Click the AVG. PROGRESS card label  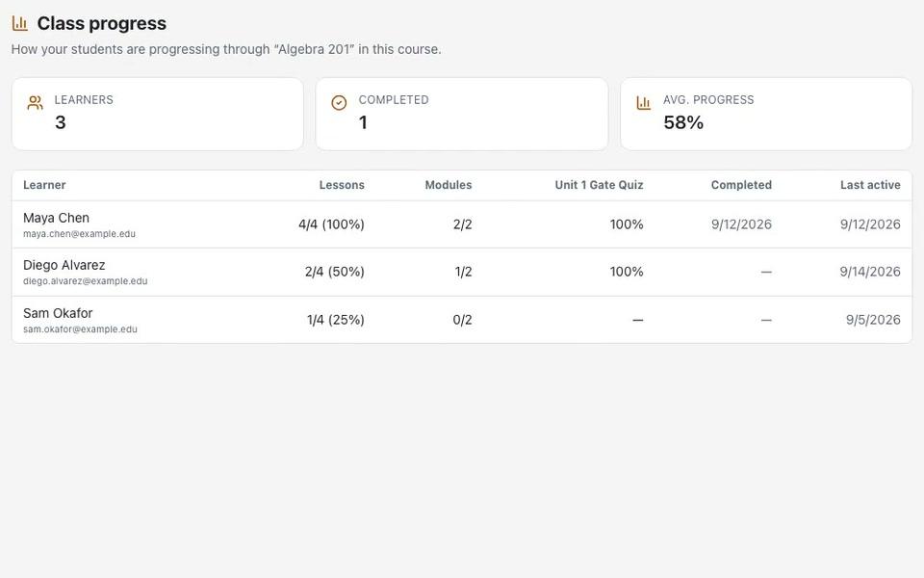click(708, 100)
